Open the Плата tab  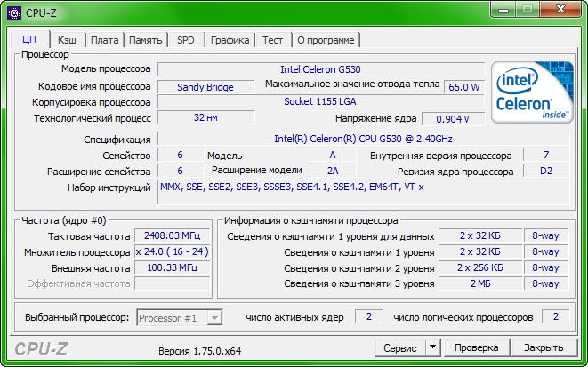105,40
